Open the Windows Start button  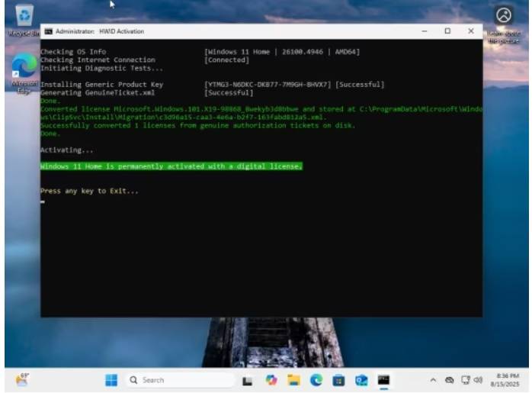pos(111,380)
